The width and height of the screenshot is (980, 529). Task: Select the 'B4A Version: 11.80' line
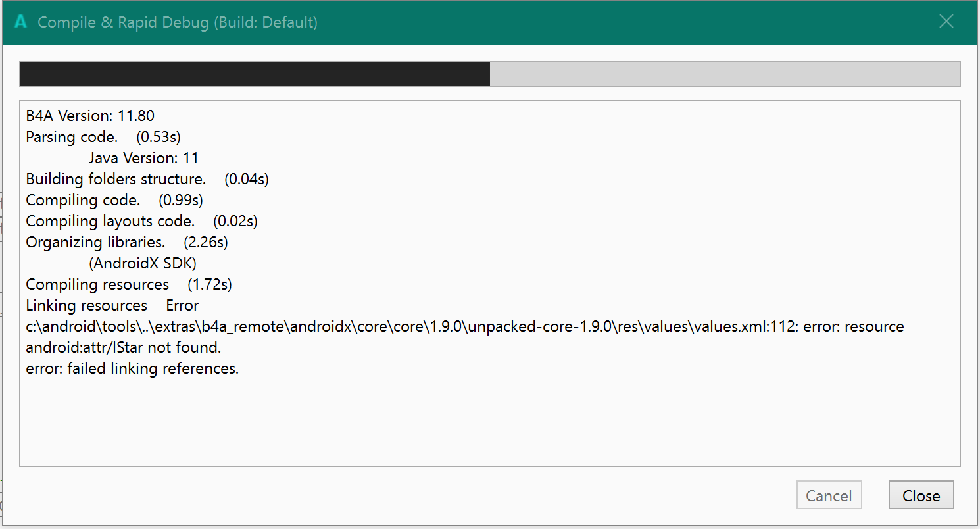(90, 116)
